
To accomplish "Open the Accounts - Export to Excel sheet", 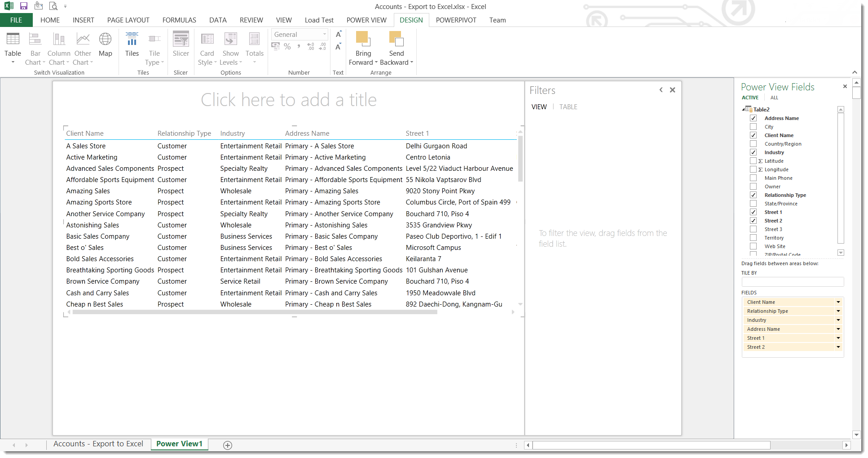I will [x=98, y=444].
